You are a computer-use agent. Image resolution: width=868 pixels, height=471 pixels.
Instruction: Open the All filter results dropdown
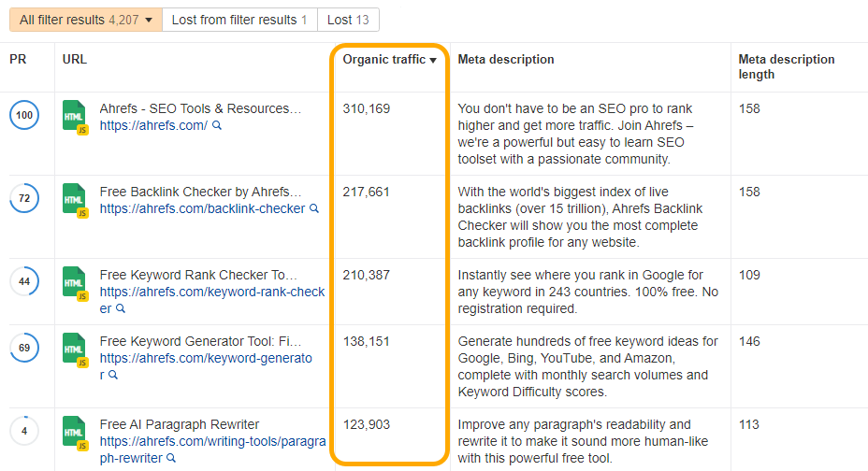pos(85,20)
